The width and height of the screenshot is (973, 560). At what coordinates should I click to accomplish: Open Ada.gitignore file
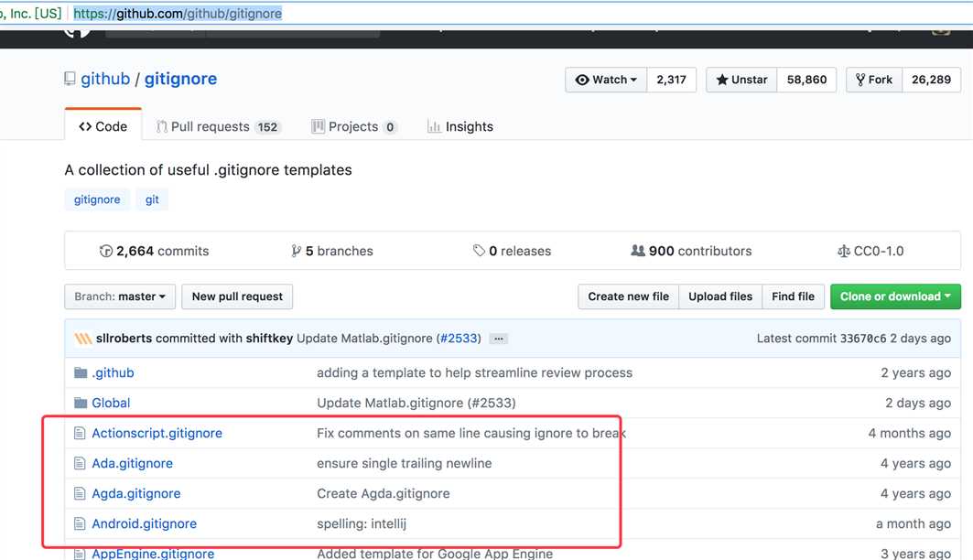132,463
